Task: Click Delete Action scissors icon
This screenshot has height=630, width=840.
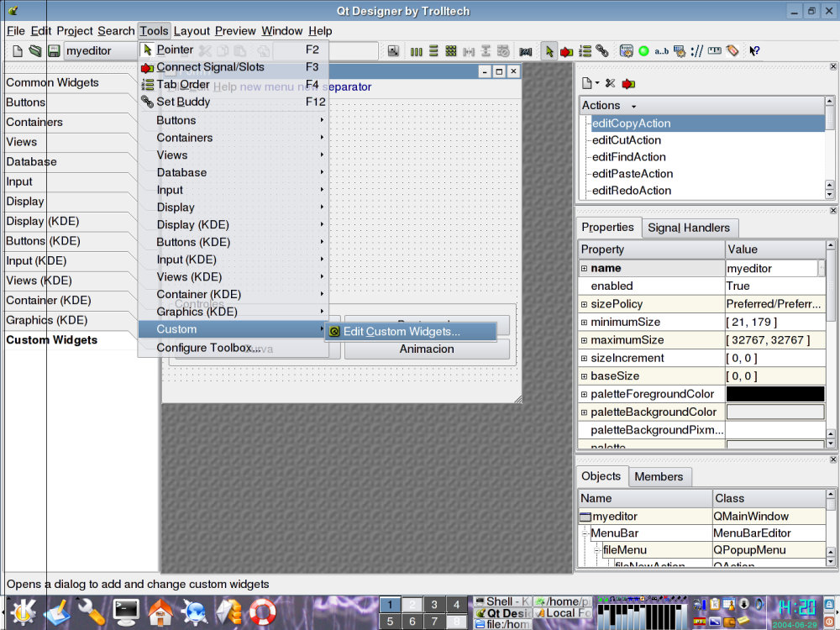Action: (x=610, y=83)
